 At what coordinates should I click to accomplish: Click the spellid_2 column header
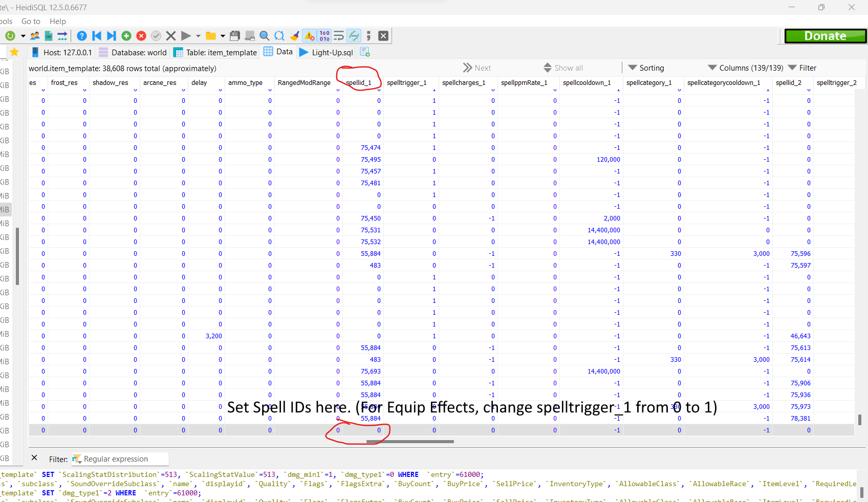[x=792, y=83]
